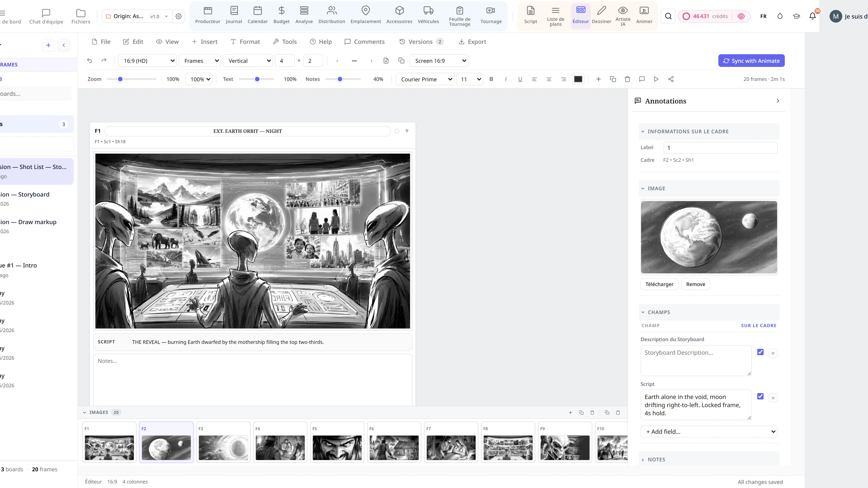Click the undo arrow

point(90,61)
